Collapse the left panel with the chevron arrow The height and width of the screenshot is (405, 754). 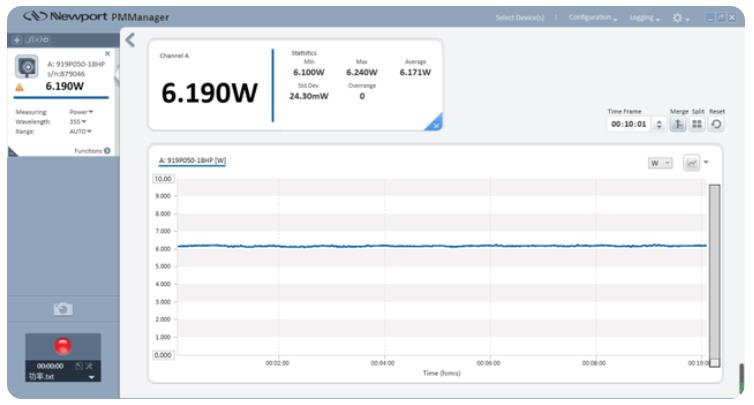pos(130,38)
